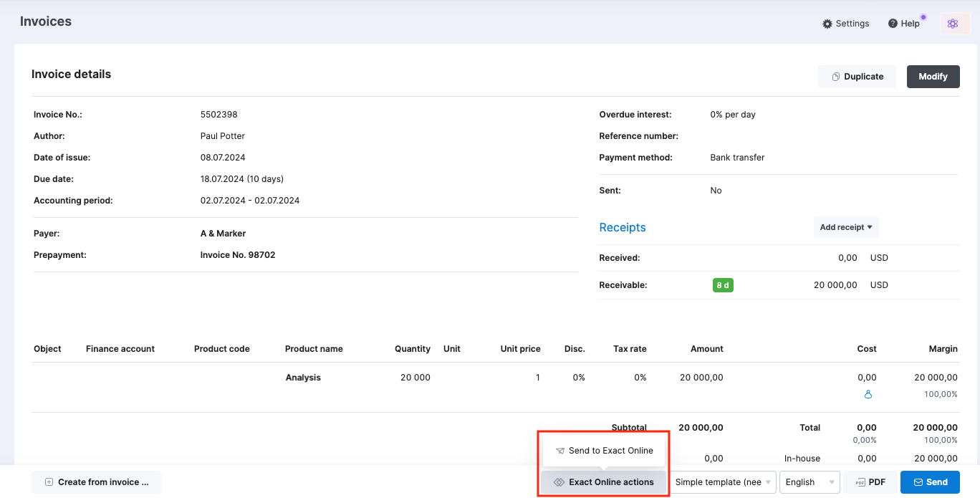
Task: Click the blue person icon under Cost
Action: point(868,394)
